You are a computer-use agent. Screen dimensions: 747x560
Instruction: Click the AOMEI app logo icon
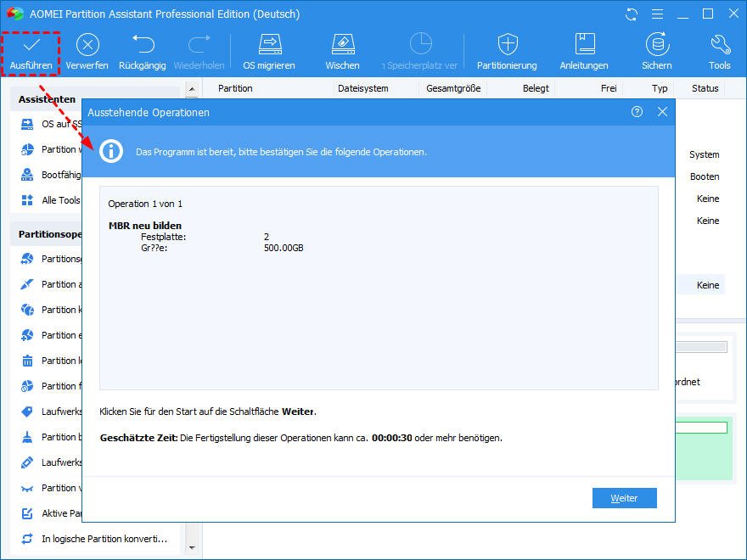coord(14,14)
